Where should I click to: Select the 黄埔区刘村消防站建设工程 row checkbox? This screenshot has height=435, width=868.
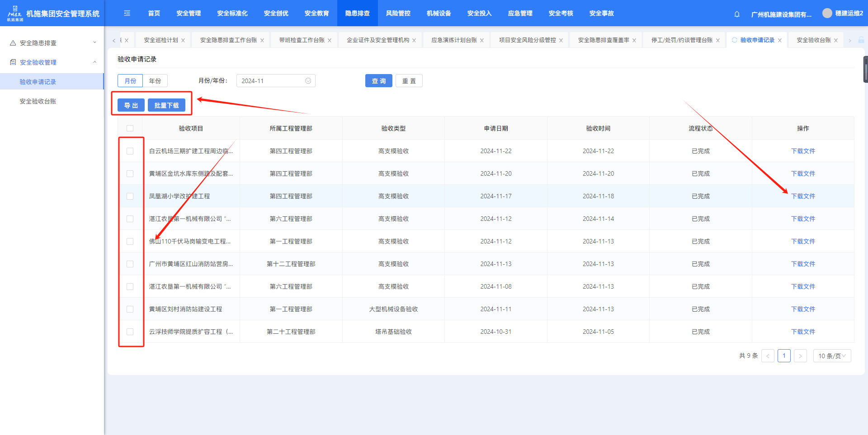(x=130, y=309)
